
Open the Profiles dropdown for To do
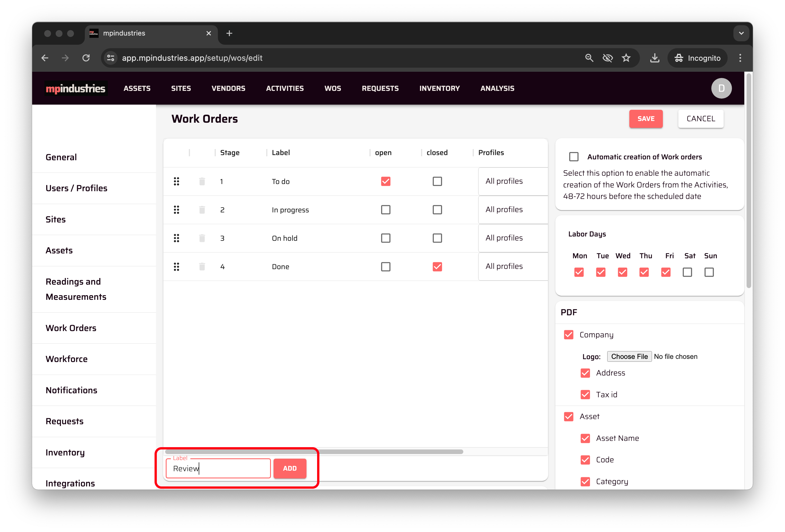(x=512, y=181)
